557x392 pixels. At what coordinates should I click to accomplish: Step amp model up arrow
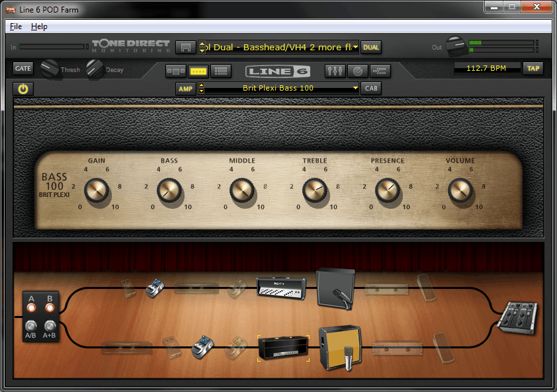(x=201, y=85)
